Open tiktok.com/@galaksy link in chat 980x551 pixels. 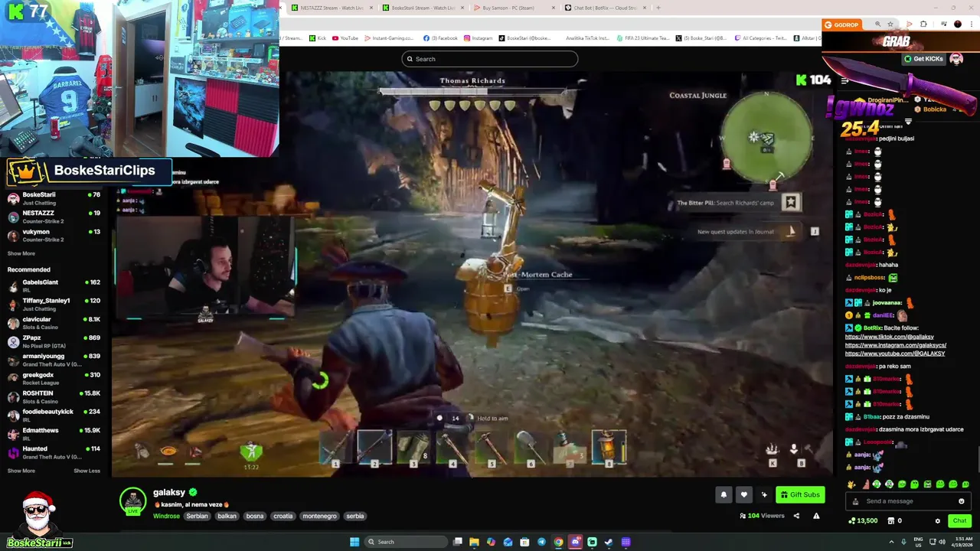(x=889, y=337)
